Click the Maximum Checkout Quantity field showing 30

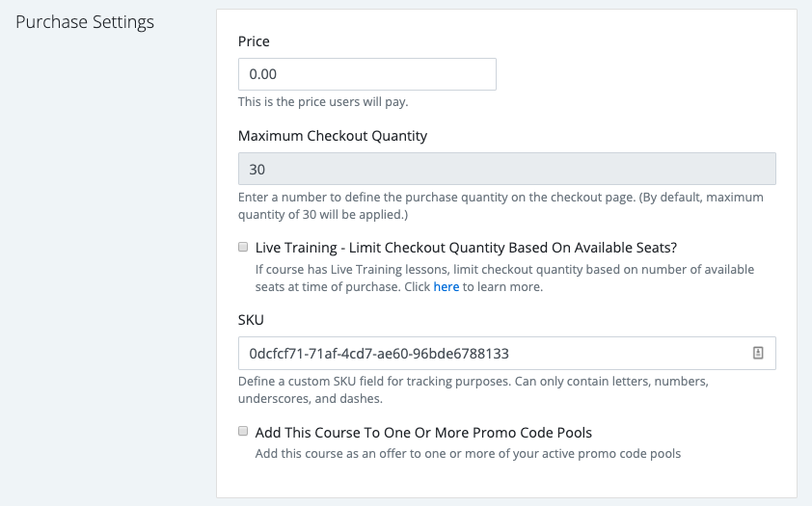(507, 169)
